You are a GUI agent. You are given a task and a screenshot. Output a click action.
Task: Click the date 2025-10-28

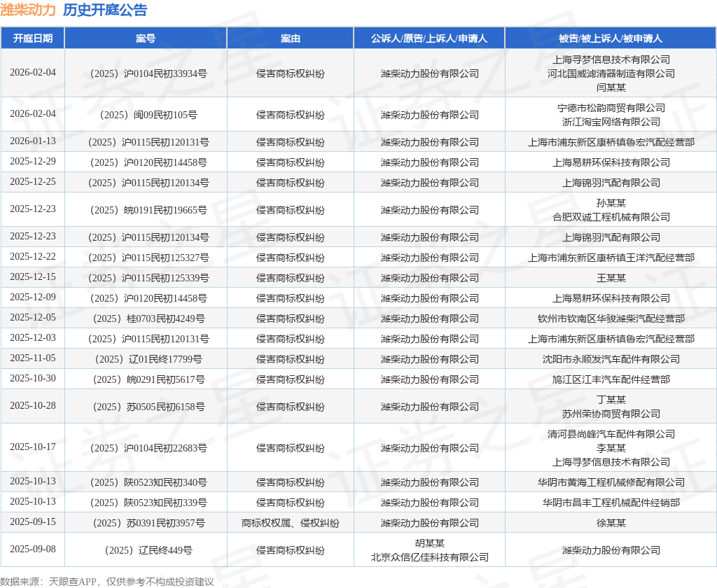[x=33, y=405]
